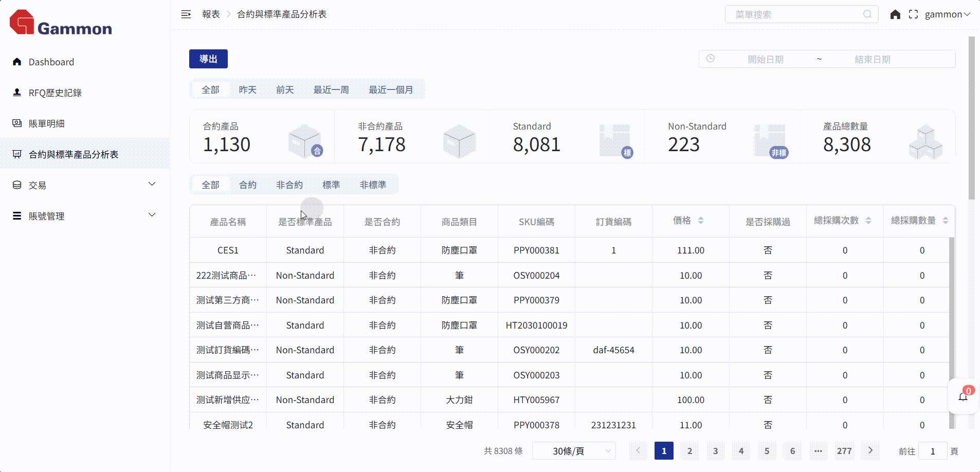Open RFQ歷史記錄 in sidebar
Image resolution: width=980 pixels, height=472 pixels.
(55, 93)
